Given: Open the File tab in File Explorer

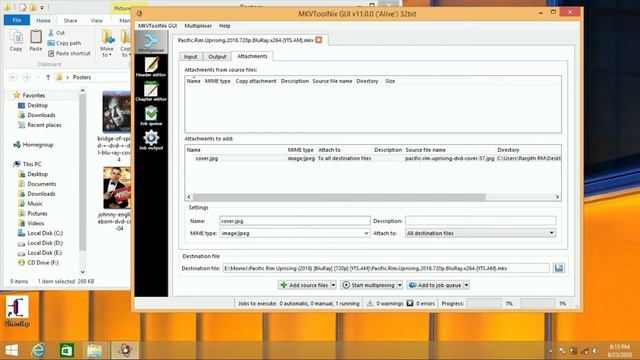Looking at the screenshot, I should coord(17,20).
